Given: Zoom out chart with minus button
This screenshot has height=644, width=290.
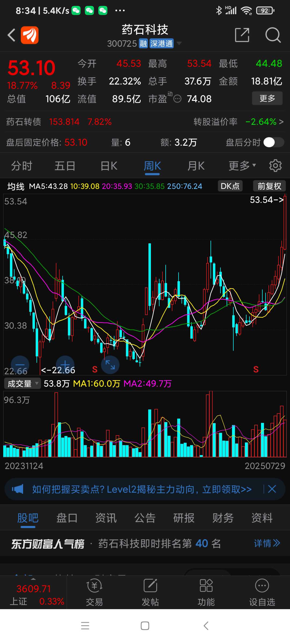Looking at the screenshot, I should coord(20,365).
